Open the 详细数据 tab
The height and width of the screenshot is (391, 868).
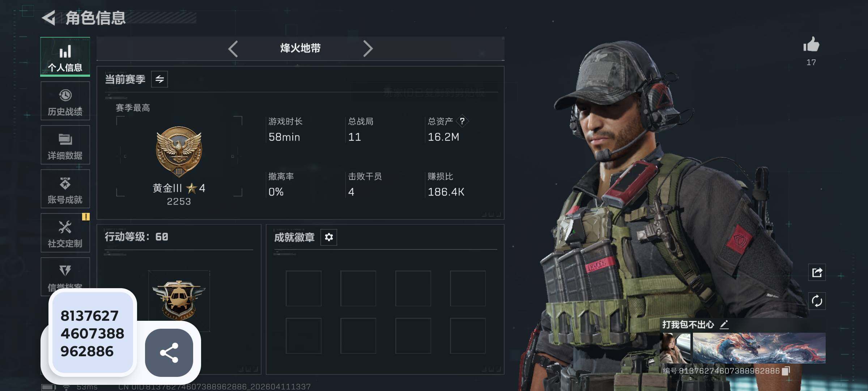click(65, 145)
